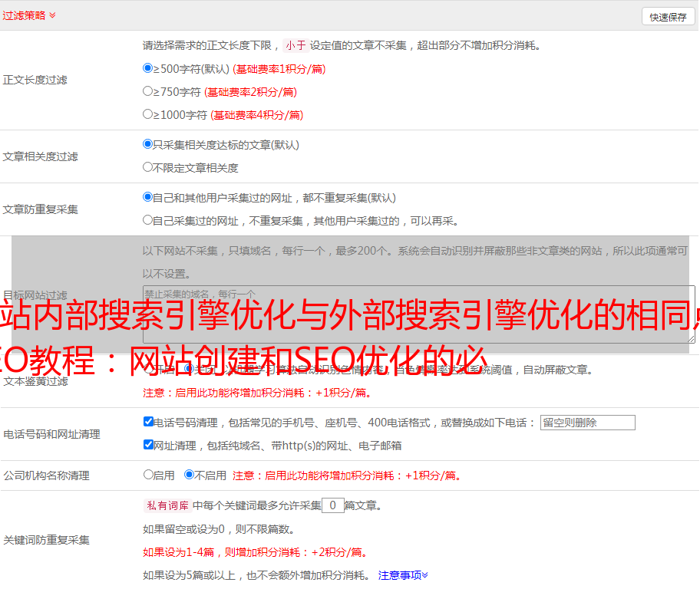Select 不启用 for 公司机构名称清理
This screenshot has height=589, width=700.
click(189, 475)
